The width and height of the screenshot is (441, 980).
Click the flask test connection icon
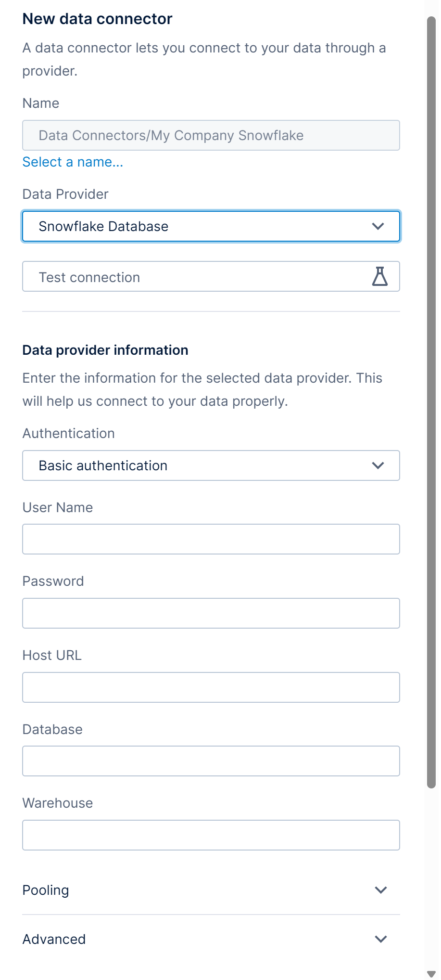tap(379, 277)
